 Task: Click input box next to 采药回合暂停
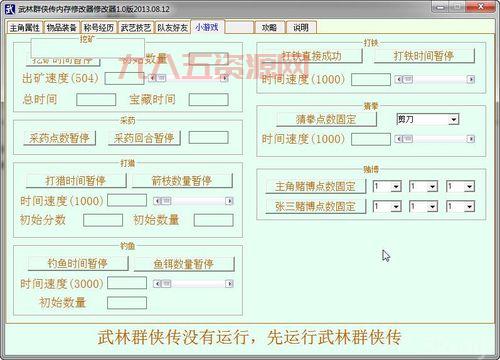point(209,137)
